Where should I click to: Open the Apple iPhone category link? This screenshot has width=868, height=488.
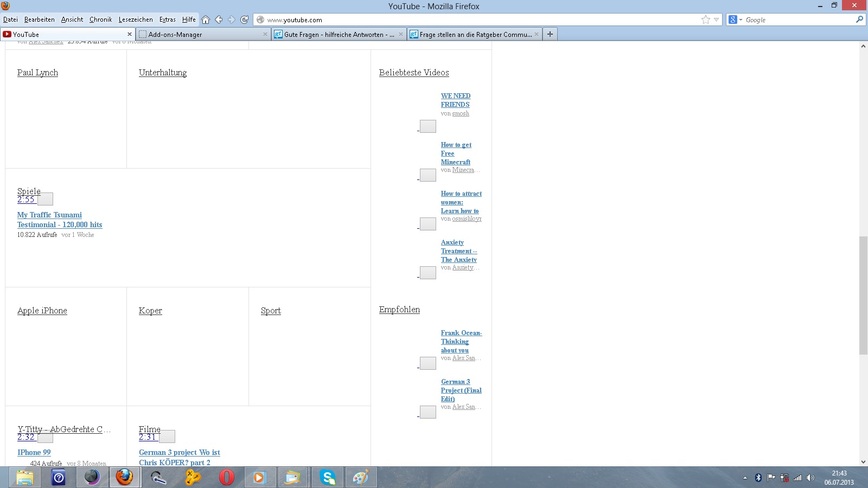42,311
